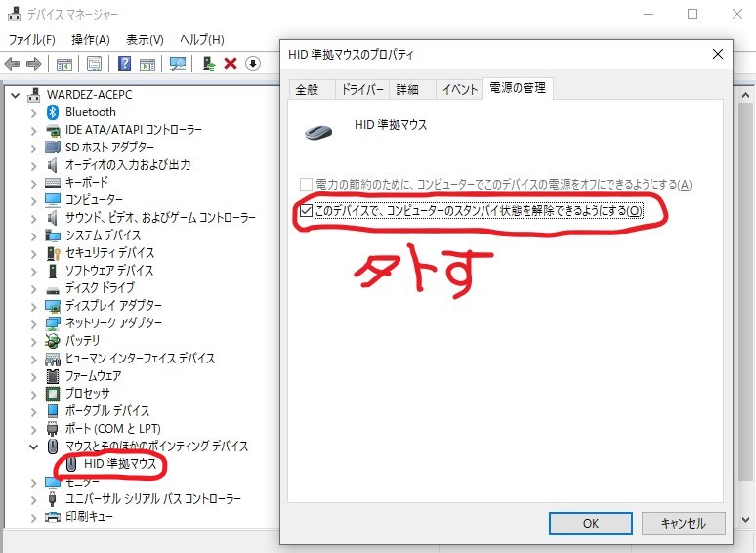Screen dimensions: 756x553
Task: Select HID 準拠マウス in the device tree
Action: (x=119, y=464)
